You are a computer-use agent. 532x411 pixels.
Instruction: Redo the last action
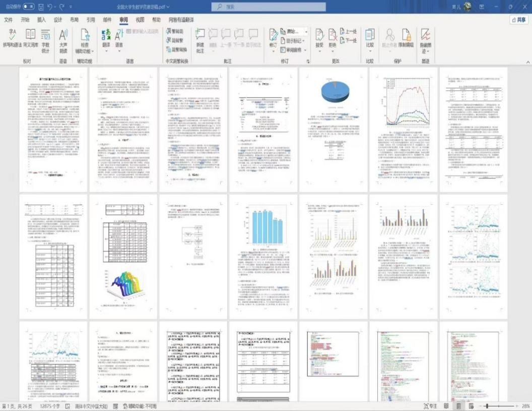point(62,7)
